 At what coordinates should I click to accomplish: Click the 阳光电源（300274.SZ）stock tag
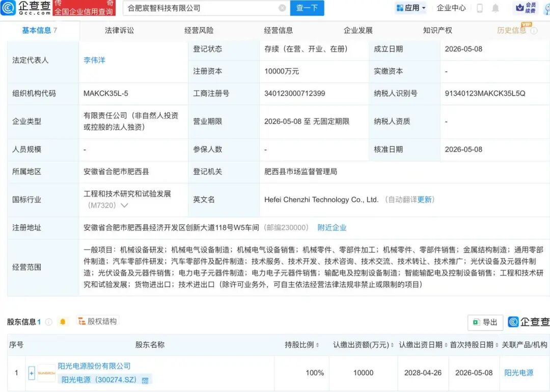pyautogui.click(x=105, y=380)
